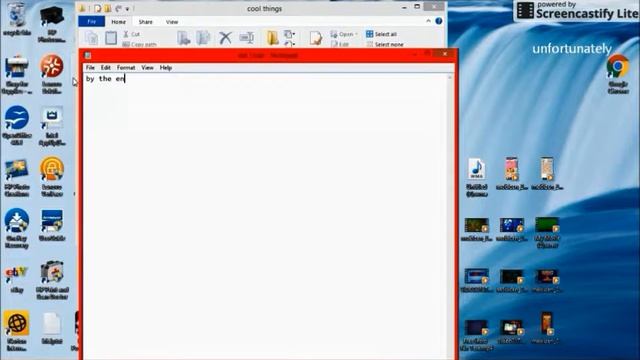Switch to Share tab in cool things window
The width and height of the screenshot is (640, 360).
tap(145, 22)
